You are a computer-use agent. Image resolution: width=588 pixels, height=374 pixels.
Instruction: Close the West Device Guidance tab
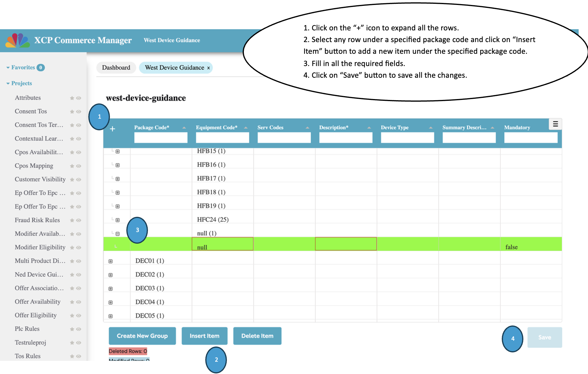pos(208,68)
